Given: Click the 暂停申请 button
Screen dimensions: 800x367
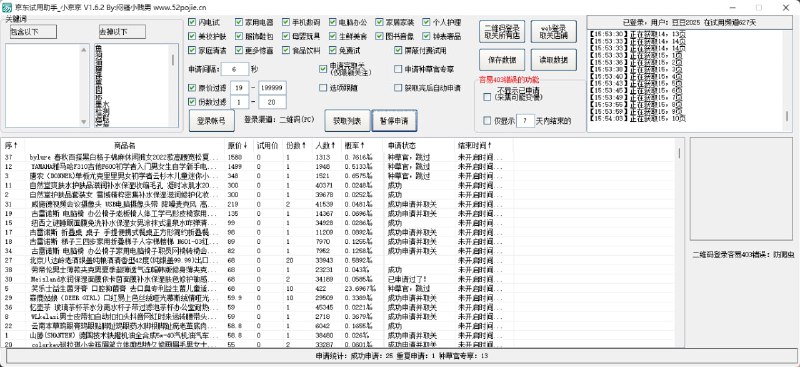Looking at the screenshot, I should tap(394, 120).
